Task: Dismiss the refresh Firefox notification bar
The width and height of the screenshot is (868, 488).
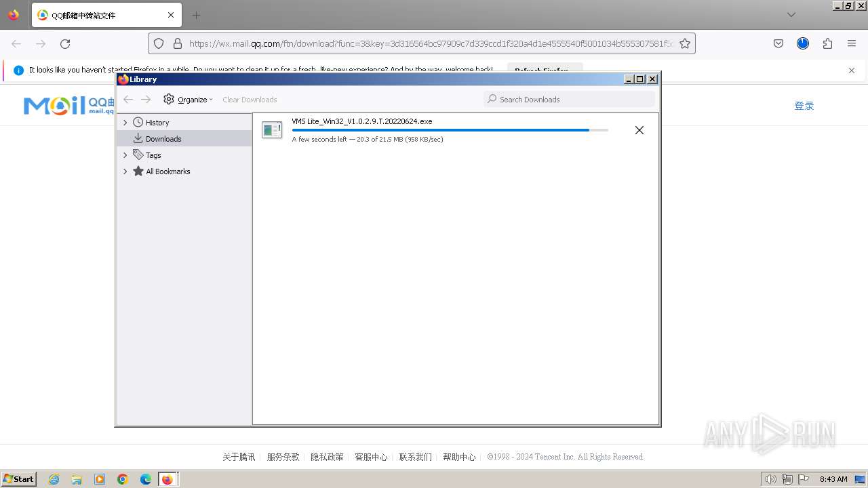Action: (852, 70)
